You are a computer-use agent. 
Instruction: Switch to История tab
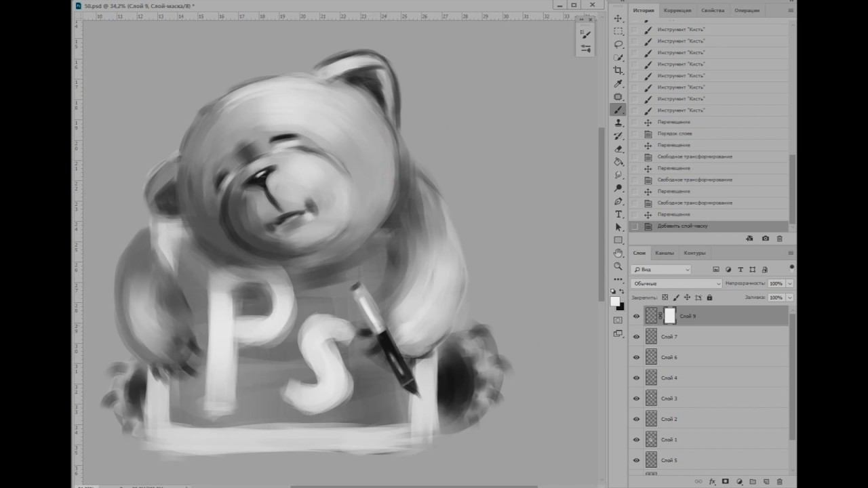click(644, 10)
